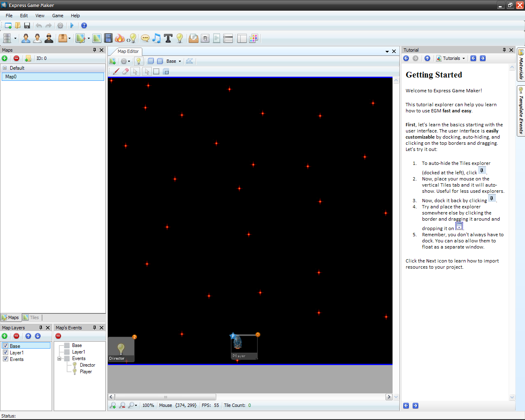525x420 pixels.
Task: Click the Director event tile on the map
Action: (x=121, y=349)
